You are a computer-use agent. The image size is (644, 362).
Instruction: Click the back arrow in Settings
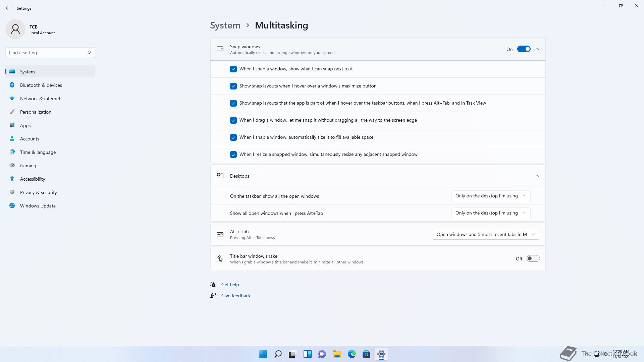pos(8,8)
